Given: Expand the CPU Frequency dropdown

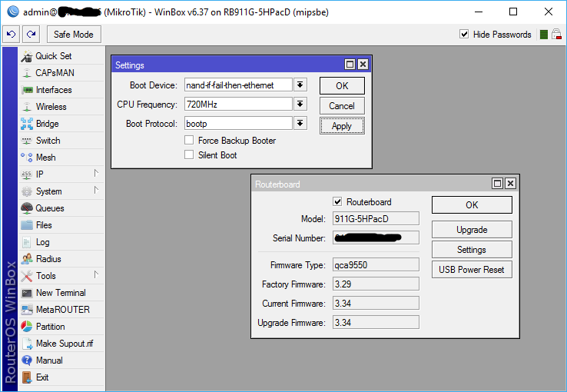Looking at the screenshot, I should point(300,105).
